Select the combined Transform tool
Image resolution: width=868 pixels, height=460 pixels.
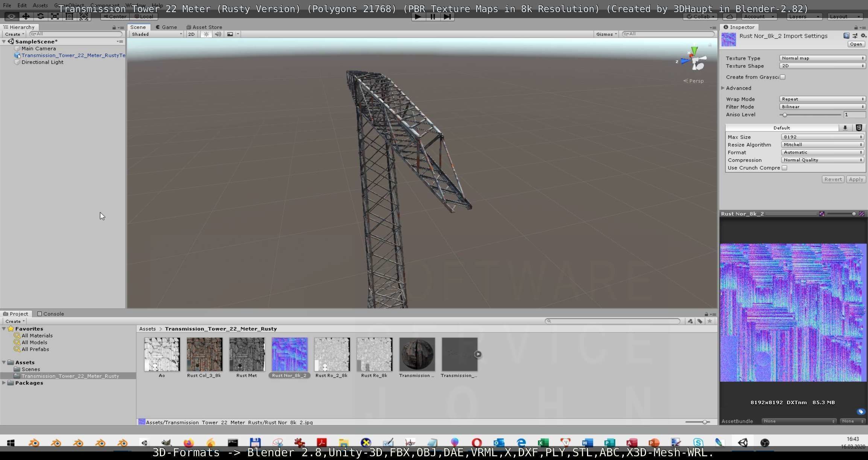point(84,17)
